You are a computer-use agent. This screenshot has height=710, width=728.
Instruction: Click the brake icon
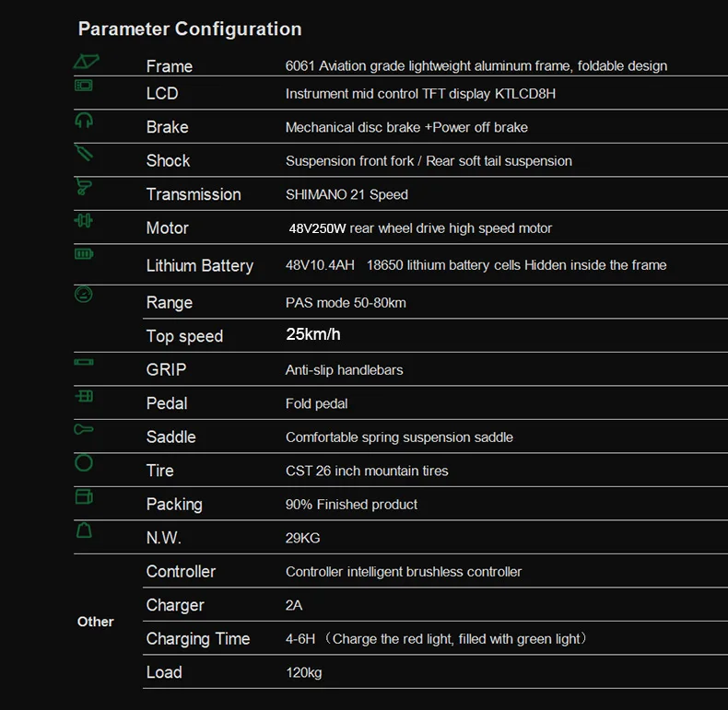[84, 120]
